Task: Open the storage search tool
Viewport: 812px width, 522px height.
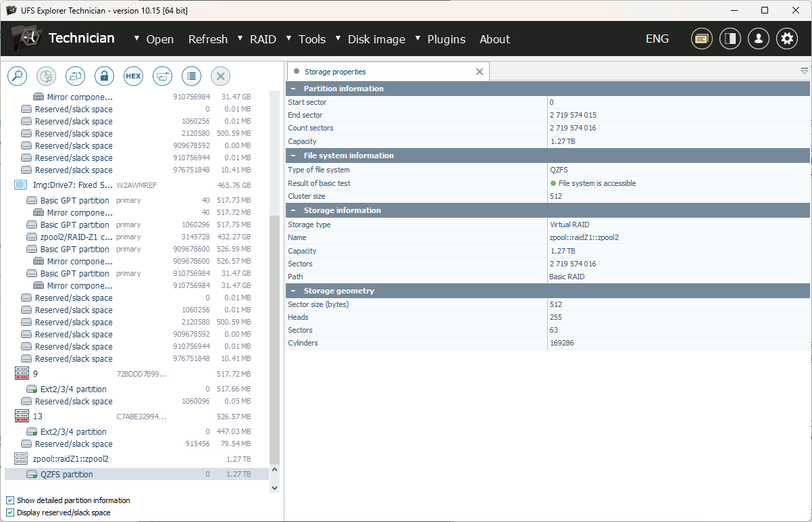Action: (17, 76)
